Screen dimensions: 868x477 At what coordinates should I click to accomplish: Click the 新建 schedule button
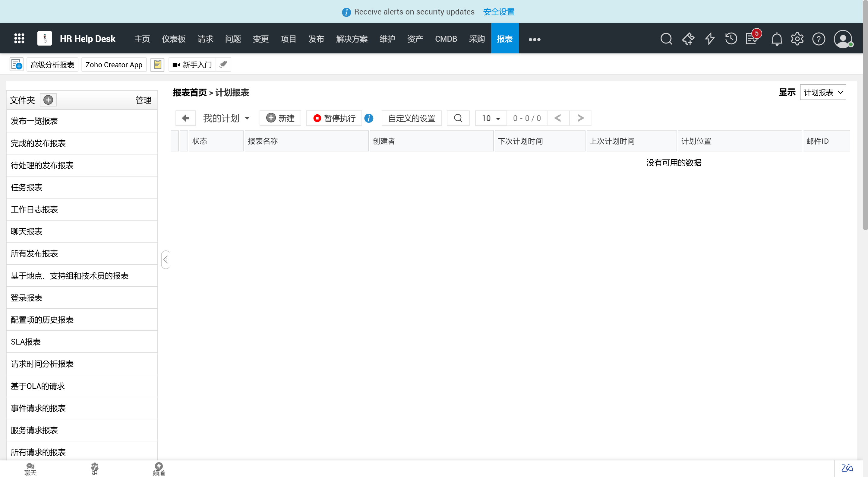coord(280,118)
